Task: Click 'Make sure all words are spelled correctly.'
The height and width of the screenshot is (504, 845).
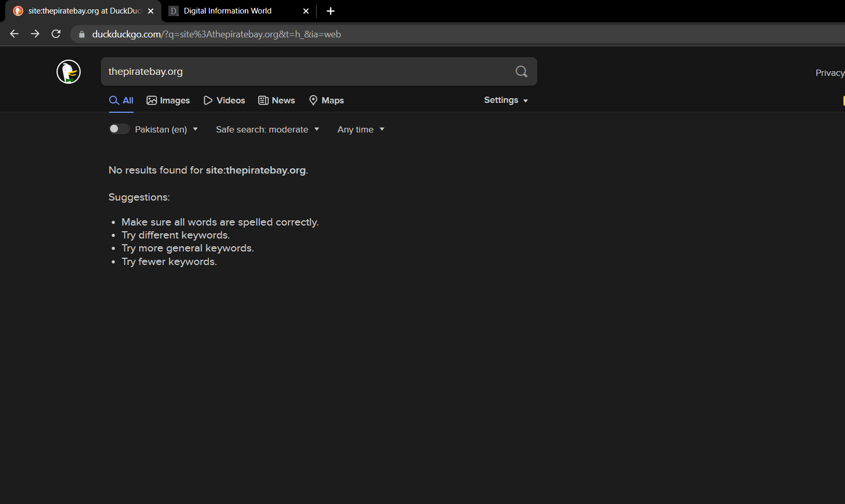Action: [x=220, y=222]
